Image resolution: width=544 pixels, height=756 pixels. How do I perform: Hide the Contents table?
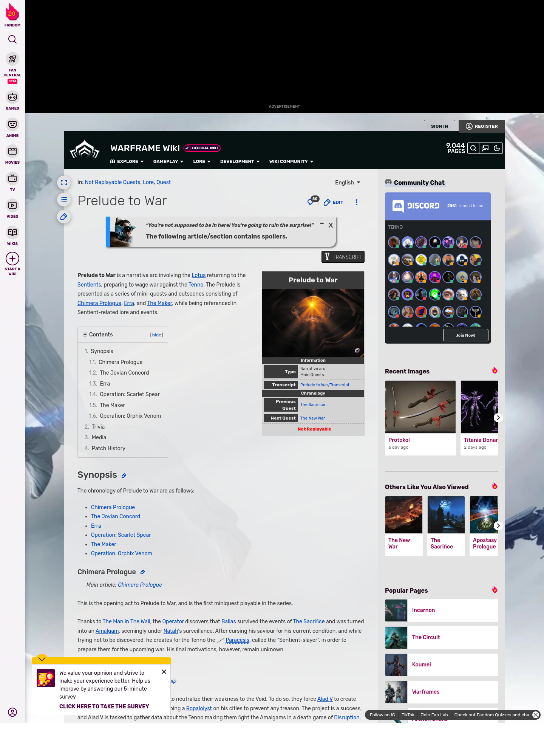tap(157, 335)
